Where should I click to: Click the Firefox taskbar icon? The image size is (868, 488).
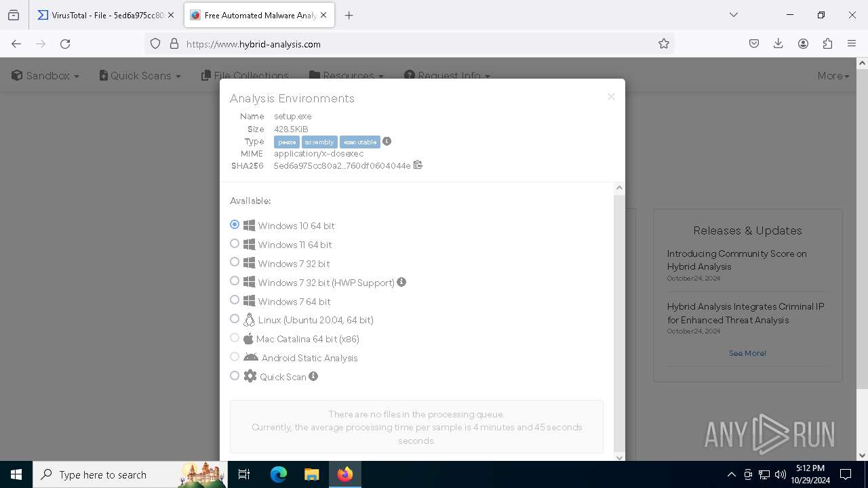(x=344, y=474)
